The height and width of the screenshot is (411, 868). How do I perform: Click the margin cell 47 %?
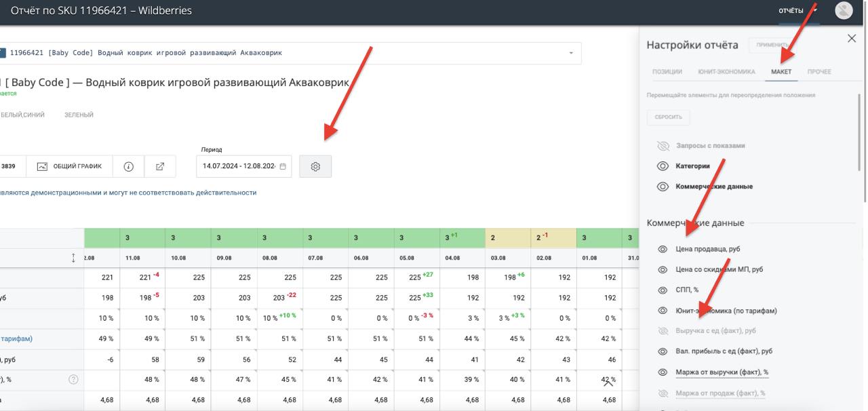pos(233,380)
